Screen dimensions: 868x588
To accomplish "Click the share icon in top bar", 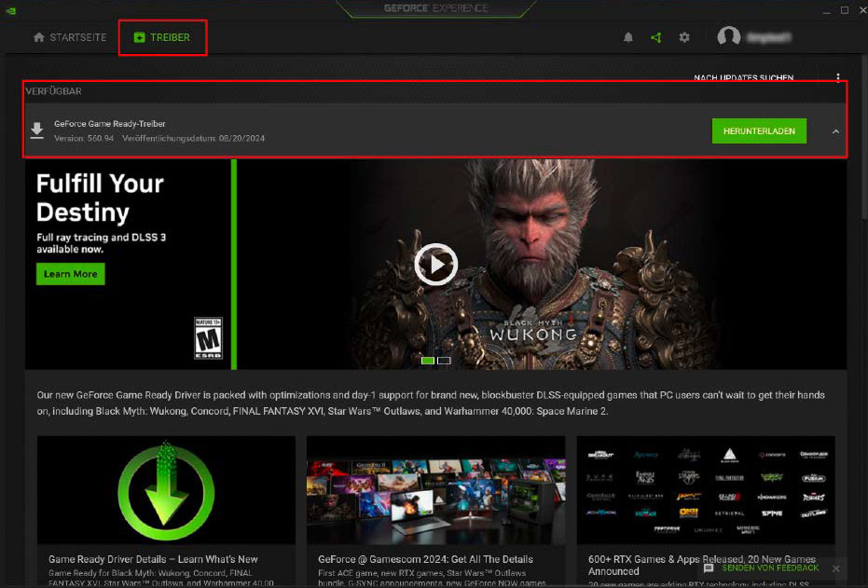I will (x=656, y=37).
